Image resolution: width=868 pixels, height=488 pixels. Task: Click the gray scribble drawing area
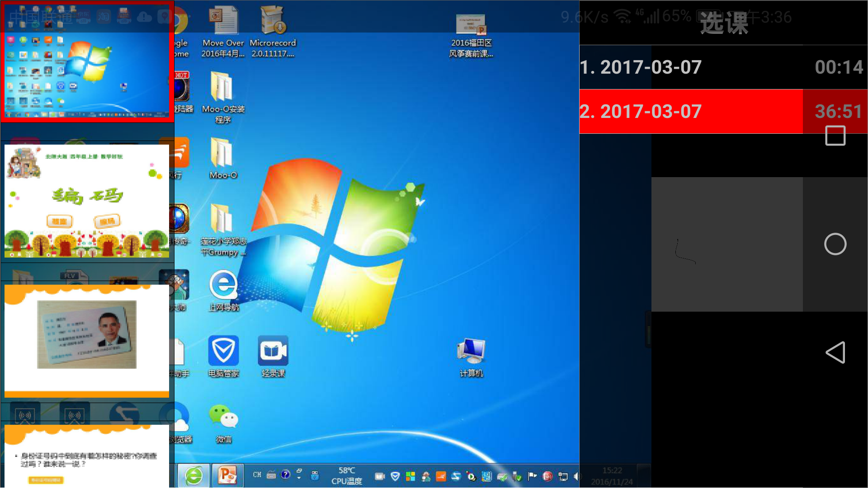tap(727, 244)
